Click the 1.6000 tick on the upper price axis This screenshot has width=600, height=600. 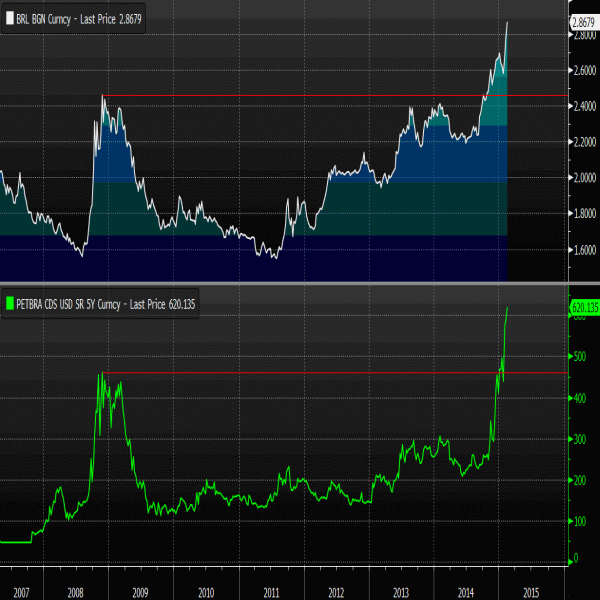(585, 250)
